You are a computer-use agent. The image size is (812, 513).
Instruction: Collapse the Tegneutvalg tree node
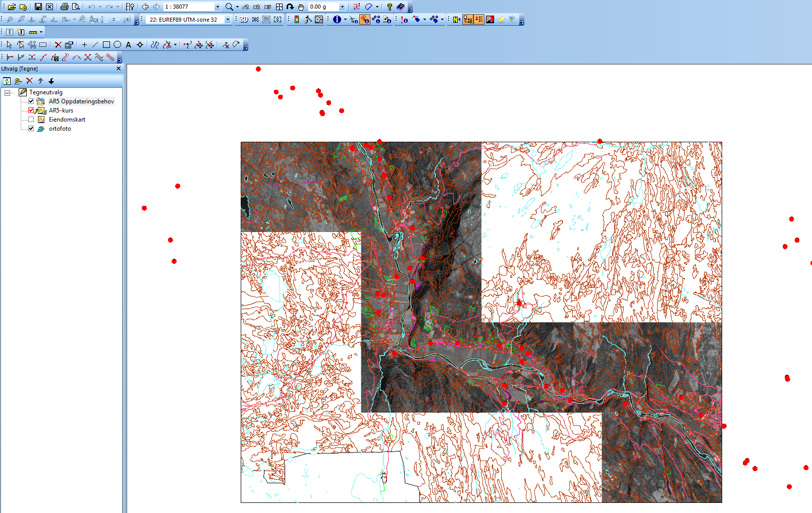pyautogui.click(x=7, y=92)
